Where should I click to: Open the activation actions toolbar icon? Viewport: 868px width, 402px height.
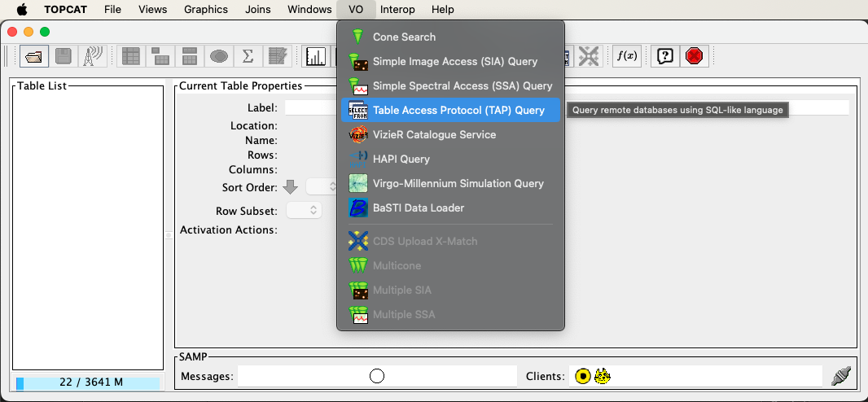click(x=278, y=56)
